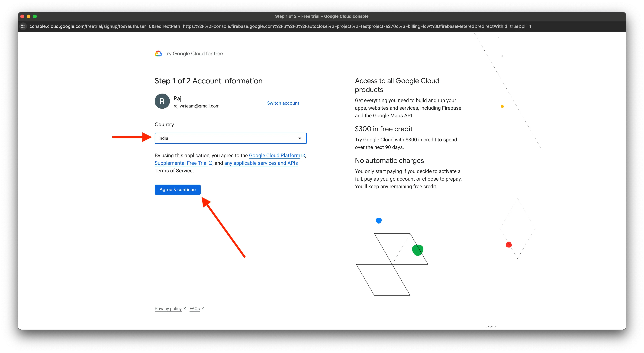The width and height of the screenshot is (644, 353).
Task: Click the Try Google Cloud for free text
Action: [194, 53]
